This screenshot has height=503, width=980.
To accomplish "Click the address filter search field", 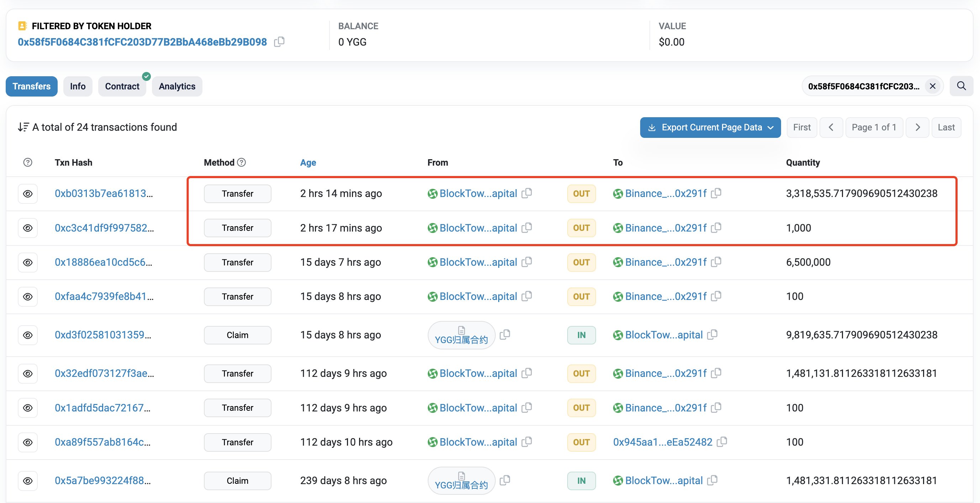I will click(x=863, y=87).
